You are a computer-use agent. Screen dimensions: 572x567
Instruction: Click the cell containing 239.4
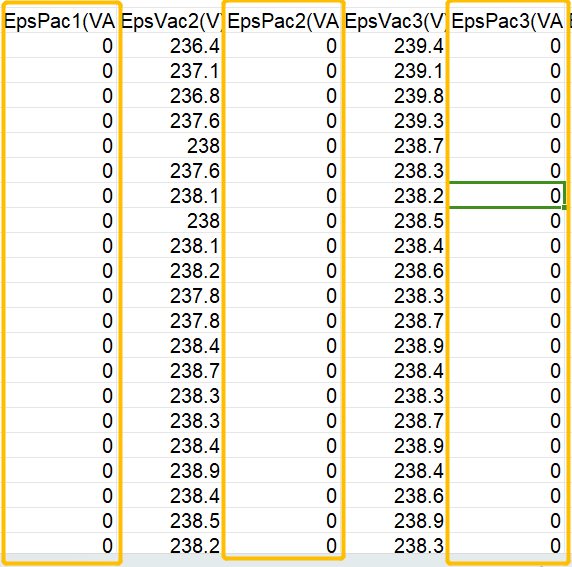tap(395, 46)
